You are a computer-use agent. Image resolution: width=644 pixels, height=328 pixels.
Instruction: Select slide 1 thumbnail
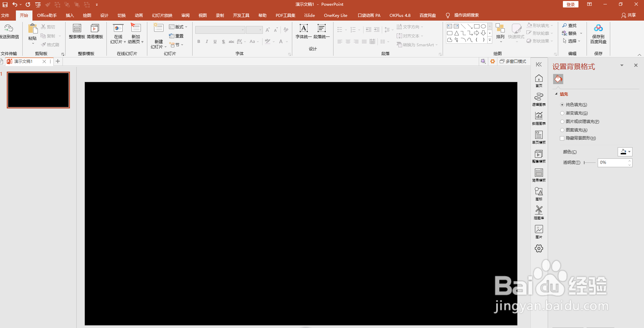(x=39, y=90)
